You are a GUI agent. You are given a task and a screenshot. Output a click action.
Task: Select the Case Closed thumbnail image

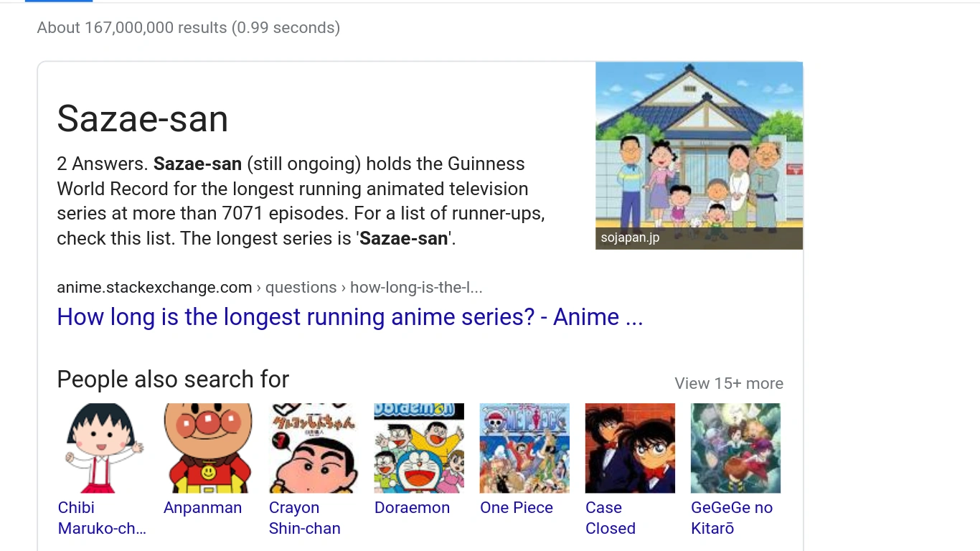tap(630, 448)
